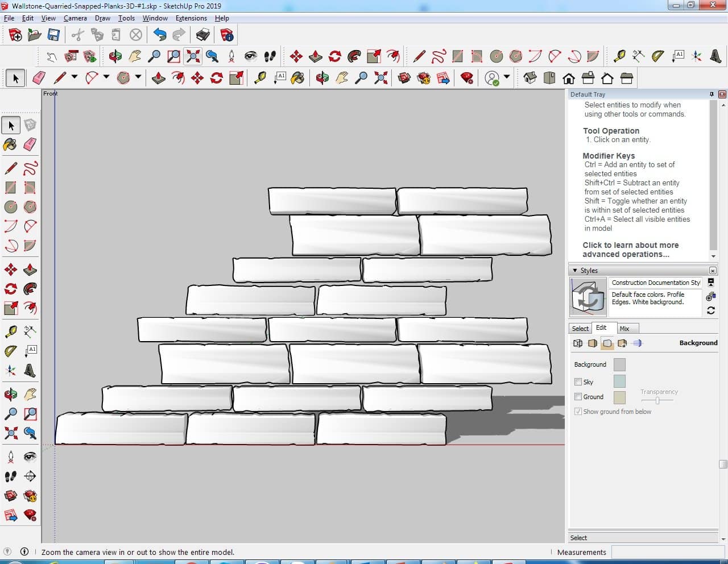The image size is (728, 564).
Task: Switch to the Mix tab
Action: point(624,329)
